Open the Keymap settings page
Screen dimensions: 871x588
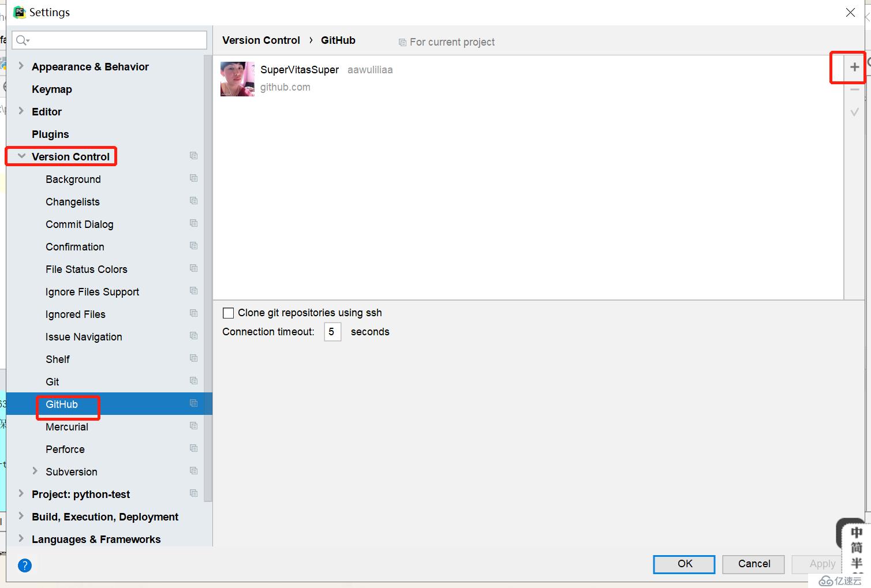click(52, 89)
